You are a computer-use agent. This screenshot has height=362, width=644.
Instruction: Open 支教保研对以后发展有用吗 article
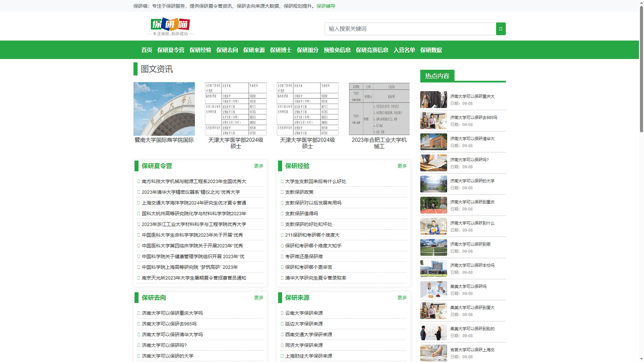point(313,203)
